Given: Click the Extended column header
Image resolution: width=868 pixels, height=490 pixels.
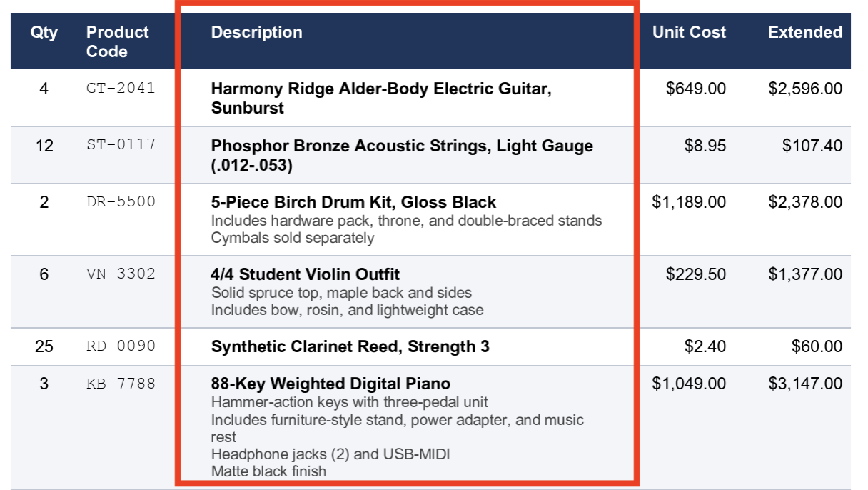Looking at the screenshot, I should point(805,32).
